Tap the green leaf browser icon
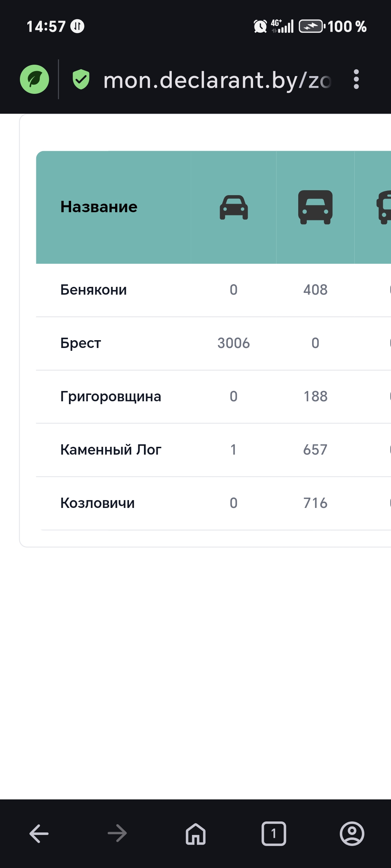Image resolution: width=391 pixels, height=868 pixels. coord(34,79)
